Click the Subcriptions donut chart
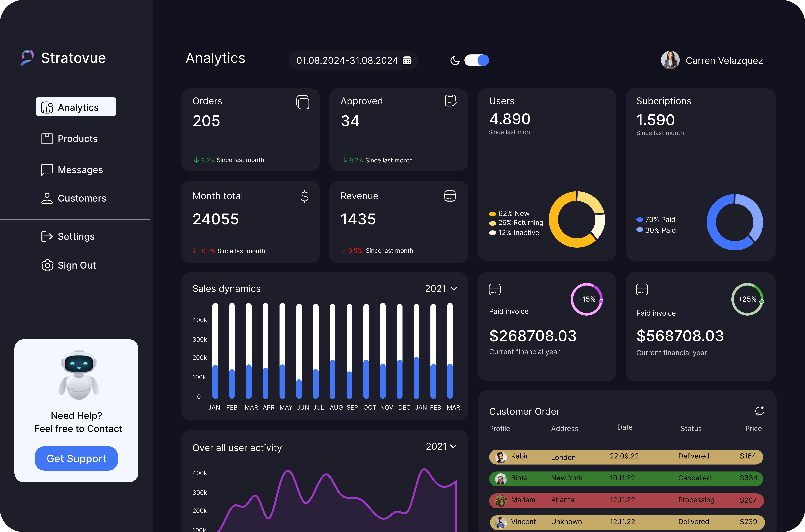The width and height of the screenshot is (805, 532). click(x=735, y=222)
